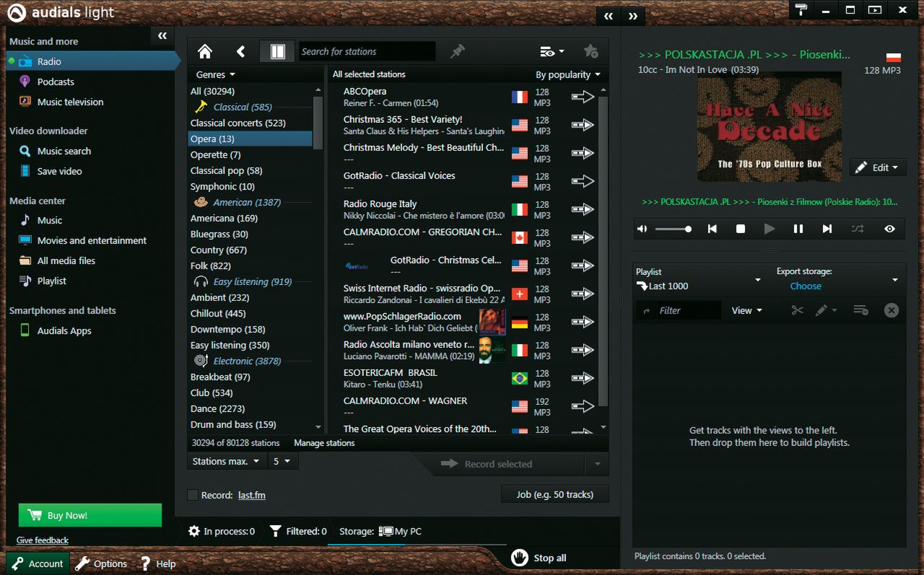Record the CALMRADIO.COM - WAGNER arrow
Viewport: 924px width, 575px height.
583,406
